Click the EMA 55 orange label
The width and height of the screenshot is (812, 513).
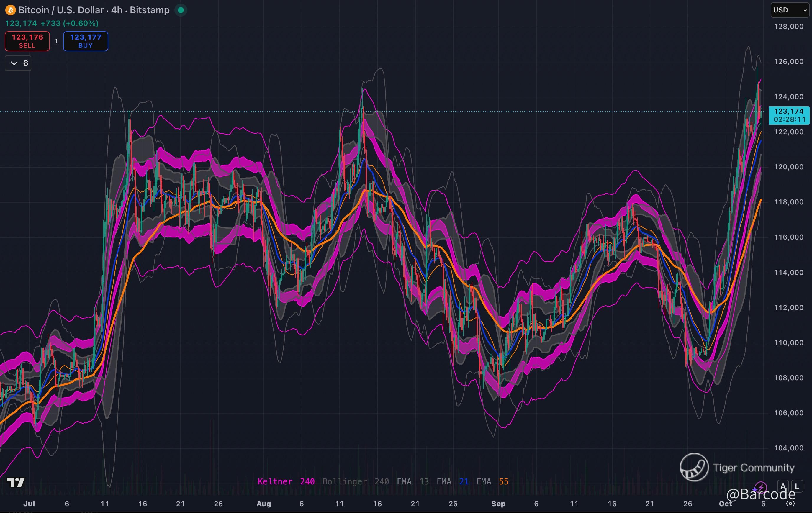tap(492, 481)
